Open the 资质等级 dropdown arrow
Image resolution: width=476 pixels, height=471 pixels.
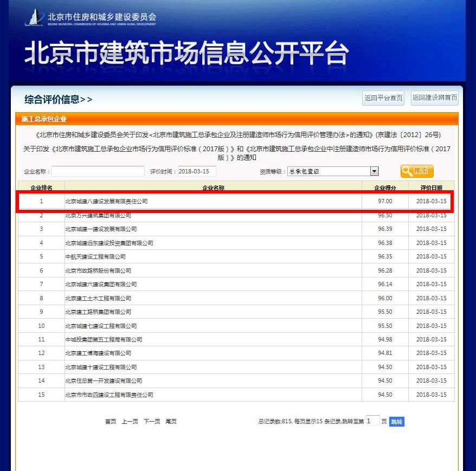374,171
